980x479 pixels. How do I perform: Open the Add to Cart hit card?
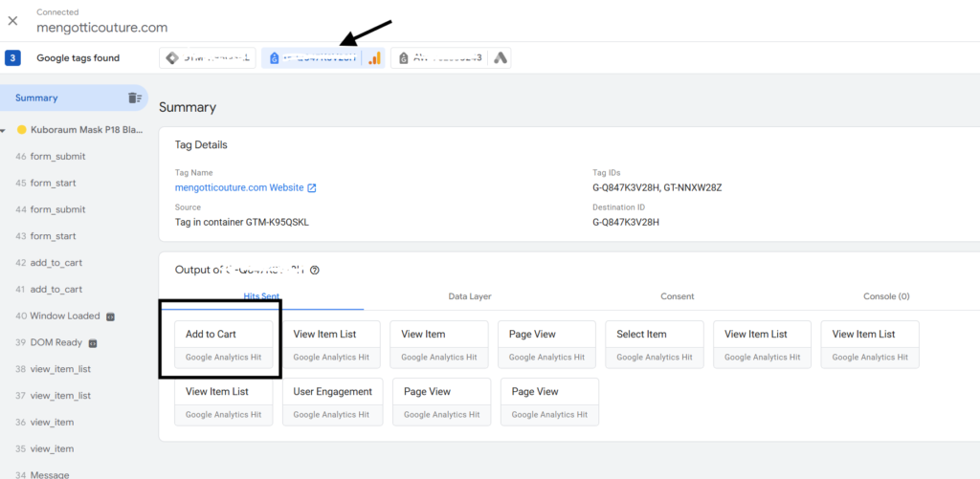pyautogui.click(x=224, y=344)
